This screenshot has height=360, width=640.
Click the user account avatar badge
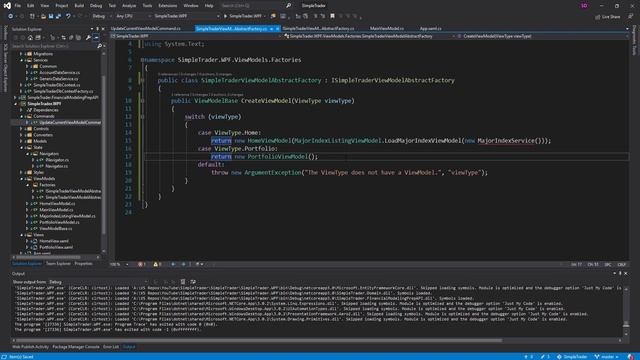click(584, 6)
